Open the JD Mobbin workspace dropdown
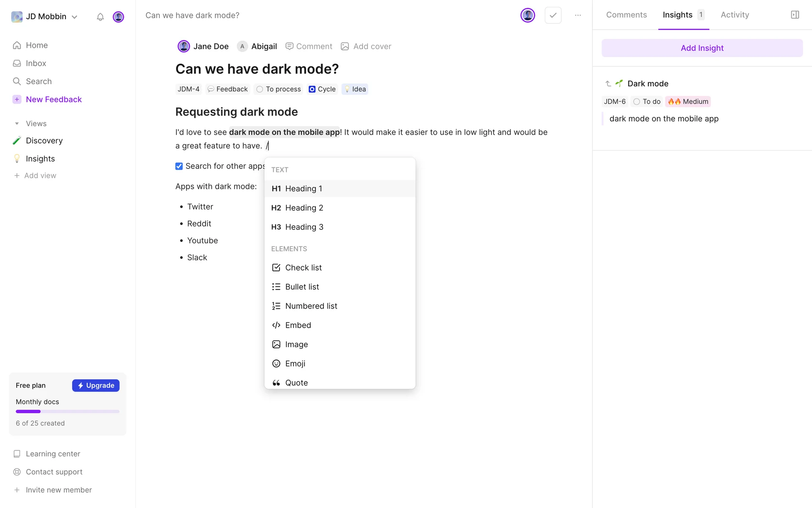 (45, 17)
